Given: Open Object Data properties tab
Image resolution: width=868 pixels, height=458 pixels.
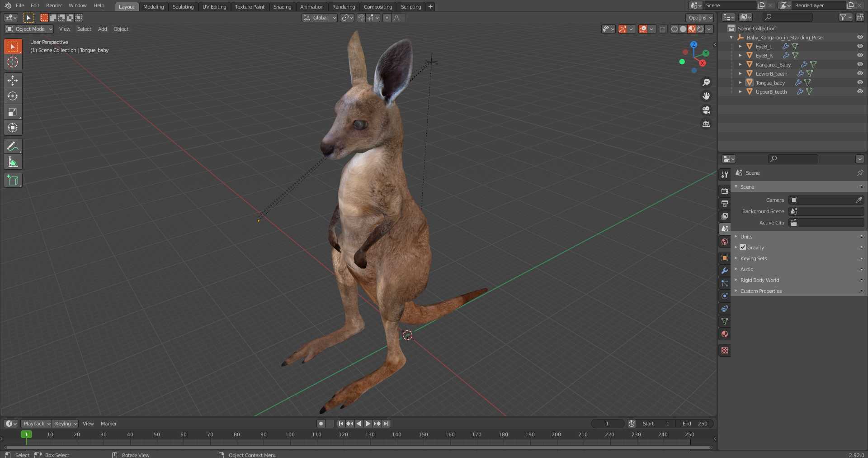Looking at the screenshot, I should click(725, 321).
